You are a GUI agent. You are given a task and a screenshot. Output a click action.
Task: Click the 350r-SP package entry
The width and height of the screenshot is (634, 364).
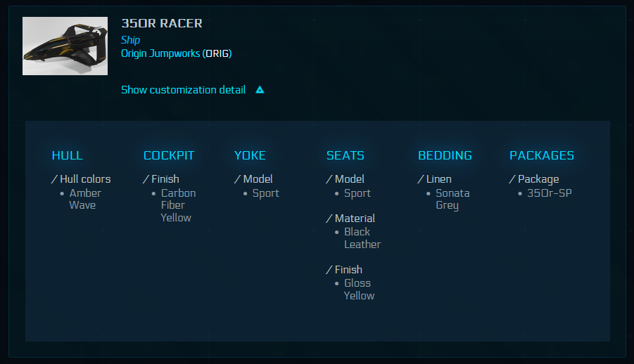(x=549, y=193)
